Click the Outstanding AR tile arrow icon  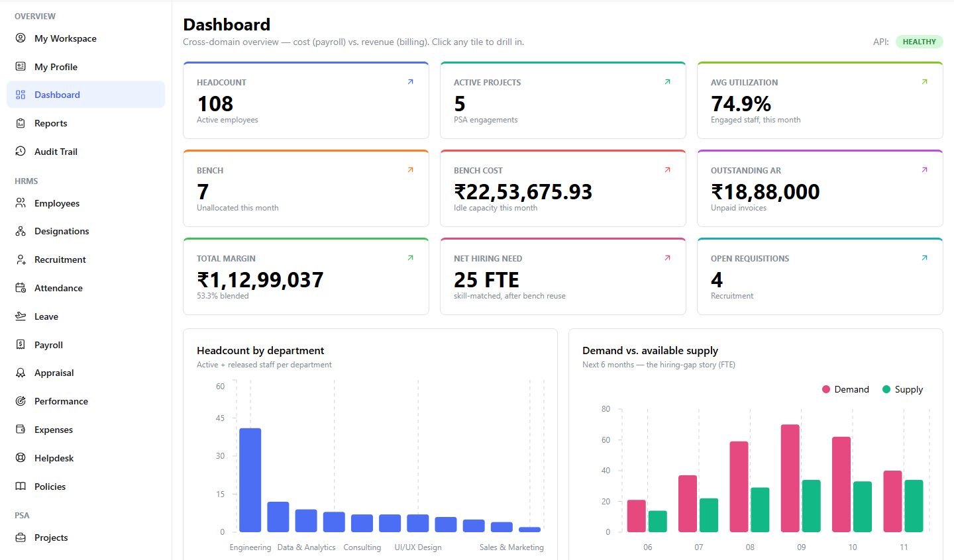click(x=925, y=170)
